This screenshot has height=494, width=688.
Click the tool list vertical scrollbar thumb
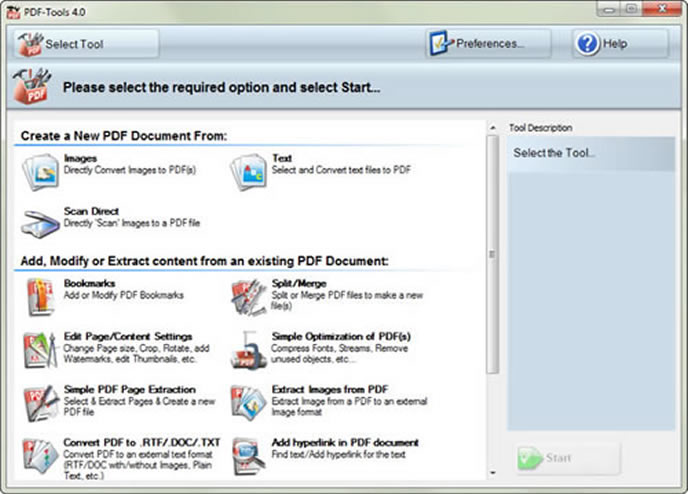pos(492,254)
